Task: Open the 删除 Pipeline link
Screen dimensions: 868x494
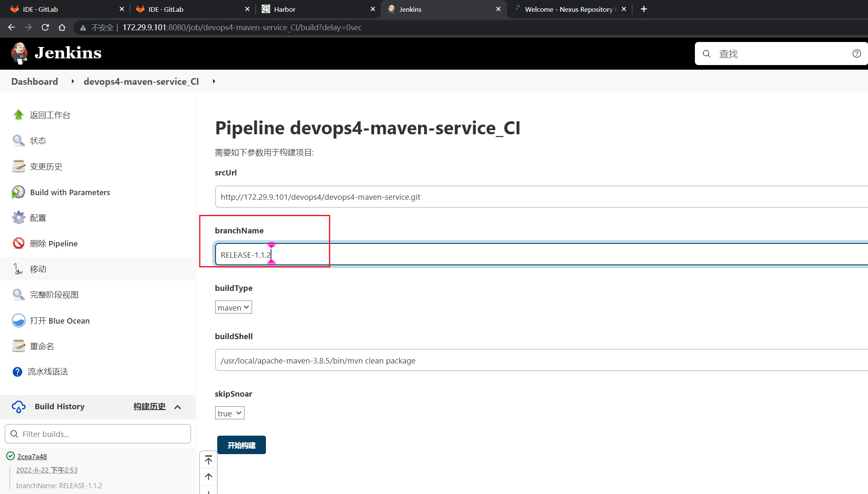Action: tap(54, 243)
